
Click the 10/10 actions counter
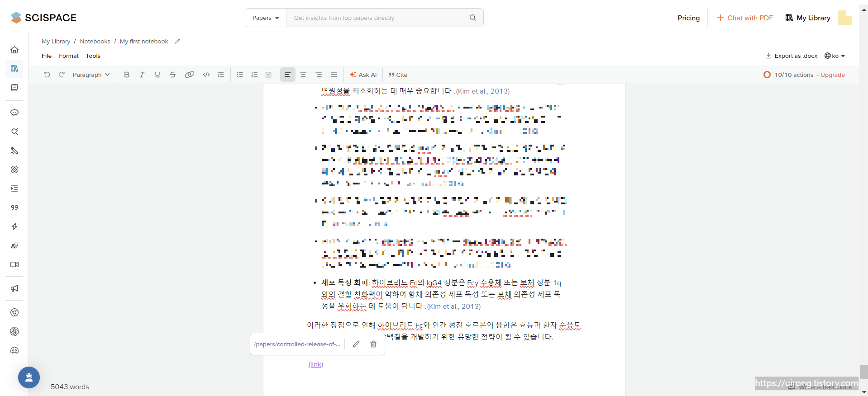pyautogui.click(x=788, y=75)
